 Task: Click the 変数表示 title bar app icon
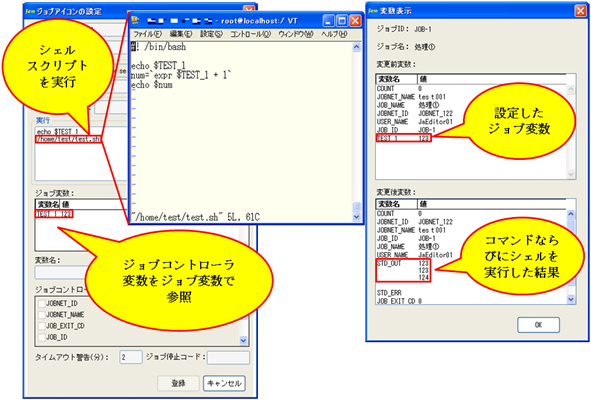click(x=373, y=11)
